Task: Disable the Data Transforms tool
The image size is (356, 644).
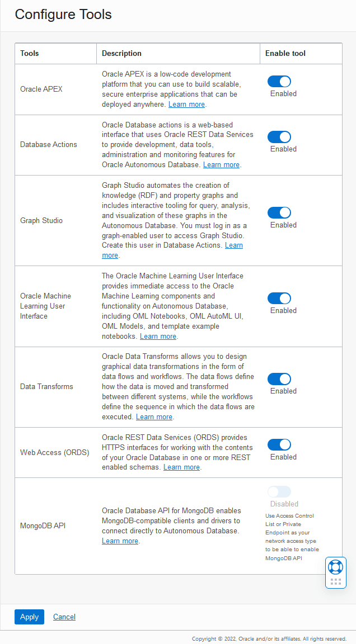Action: [x=279, y=379]
